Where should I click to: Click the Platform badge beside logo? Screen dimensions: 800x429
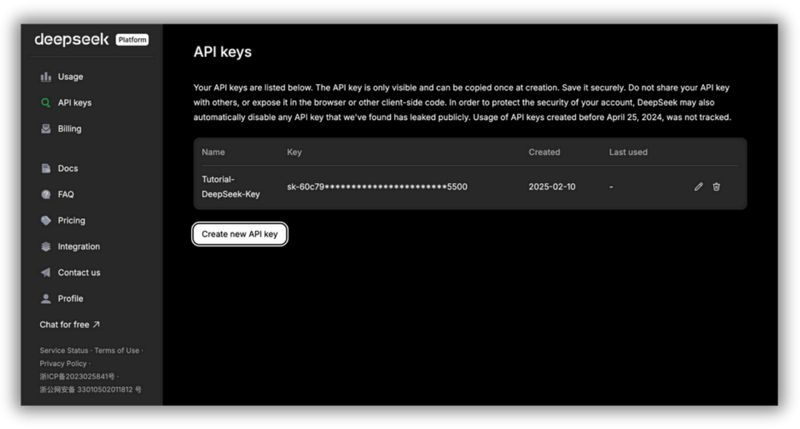(132, 40)
